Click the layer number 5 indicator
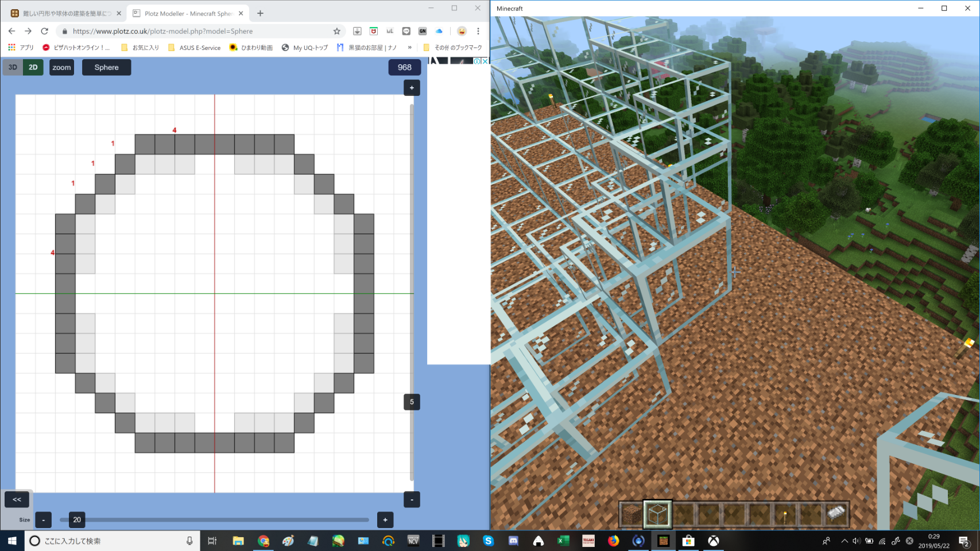This screenshot has height=551, width=980. tap(412, 402)
